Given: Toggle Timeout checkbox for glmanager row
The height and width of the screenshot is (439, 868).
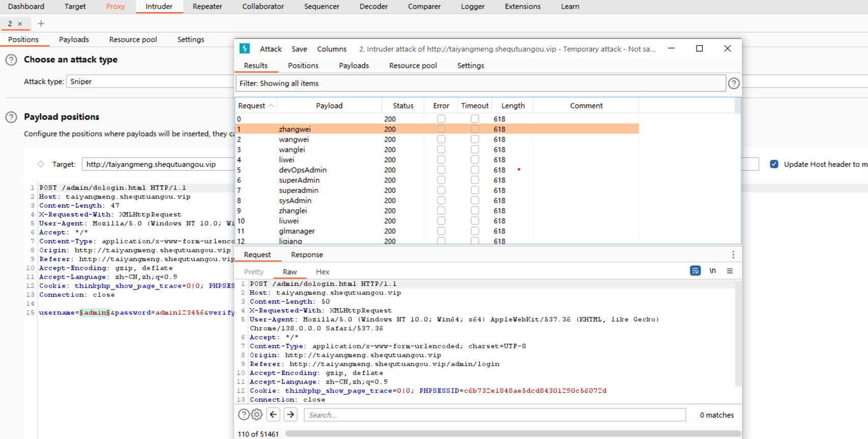Looking at the screenshot, I should [475, 231].
